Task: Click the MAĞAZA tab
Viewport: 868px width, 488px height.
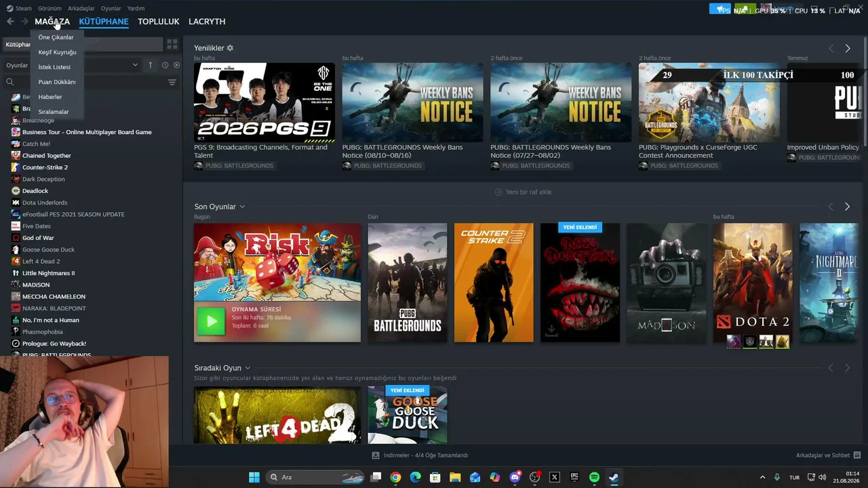Action: 52,22
